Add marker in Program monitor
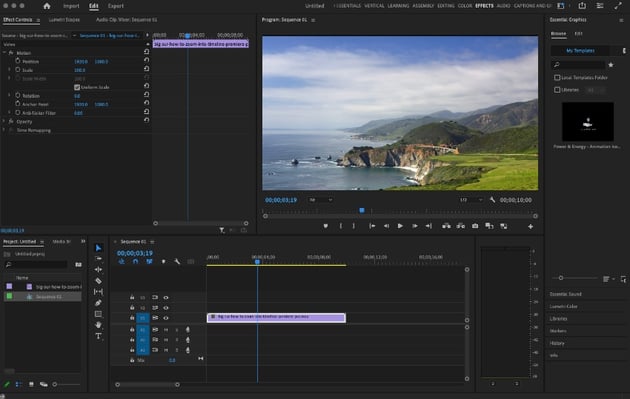Screen dimensions: 630x399 [x=325, y=226]
